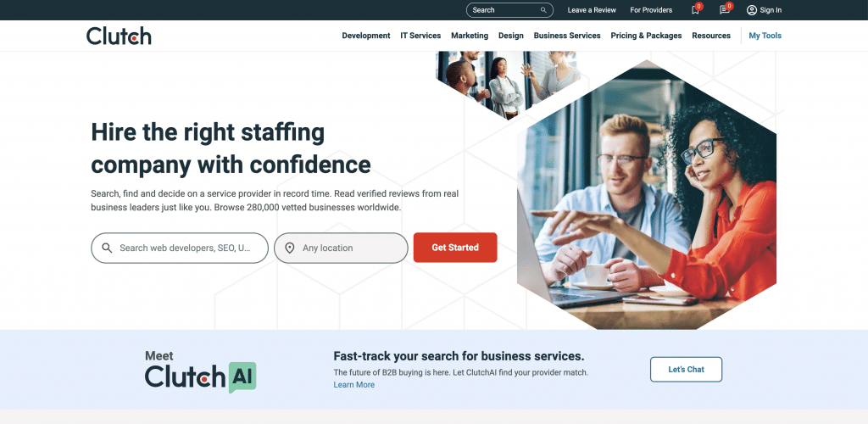Click Leave a Review link
868x424 pixels.
pos(592,10)
